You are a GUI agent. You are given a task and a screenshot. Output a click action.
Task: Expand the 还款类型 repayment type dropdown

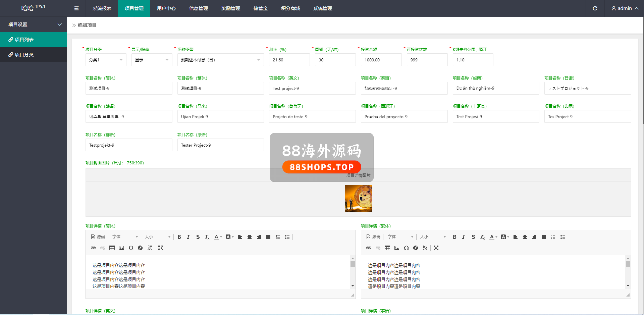[220, 60]
